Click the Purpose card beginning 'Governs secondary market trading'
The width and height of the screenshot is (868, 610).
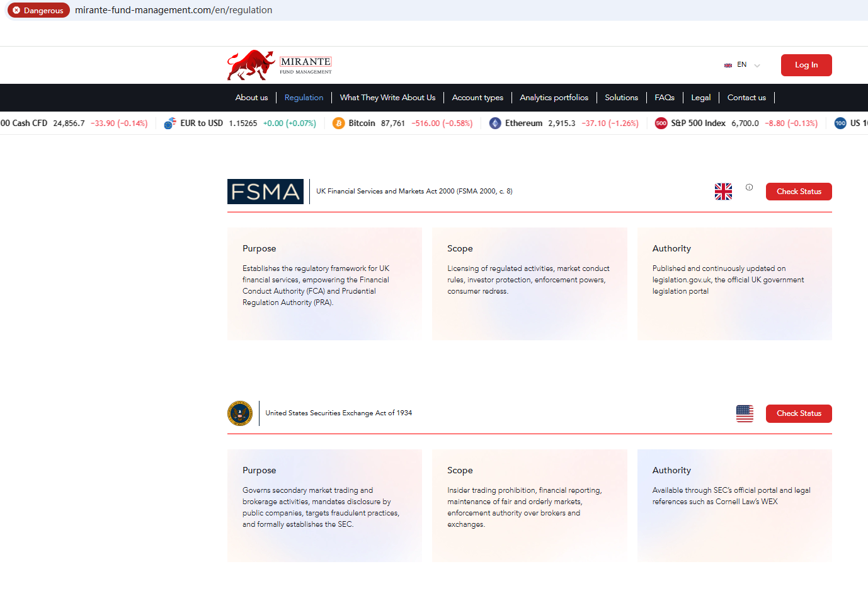click(x=324, y=506)
